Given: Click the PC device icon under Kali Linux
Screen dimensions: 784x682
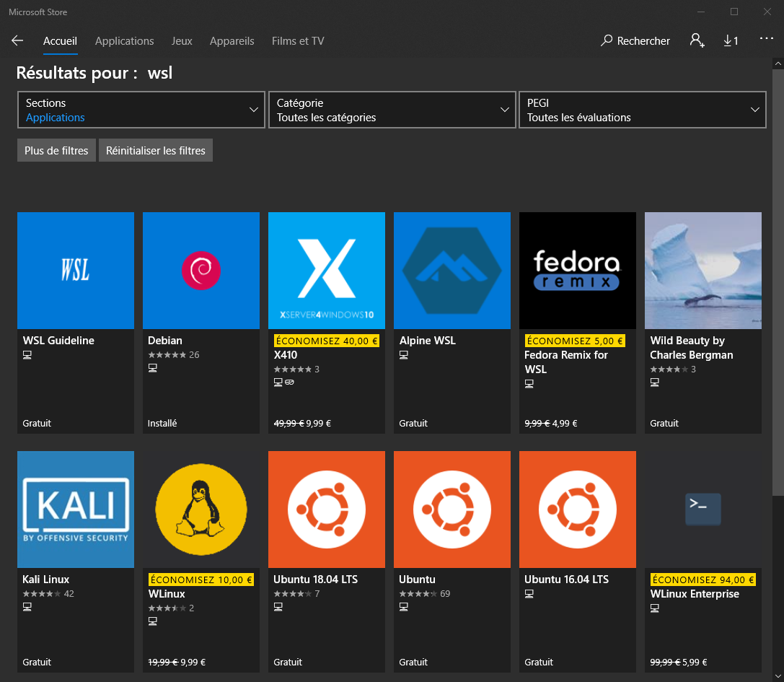Looking at the screenshot, I should pos(27,606).
